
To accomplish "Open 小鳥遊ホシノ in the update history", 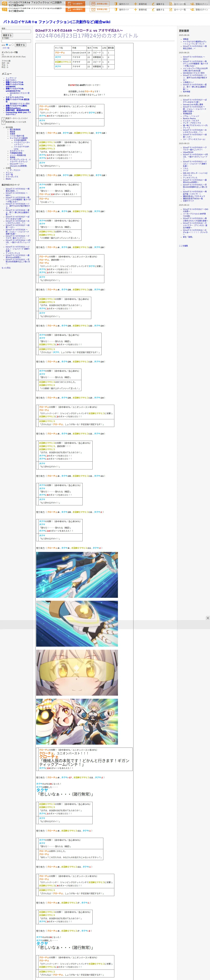I will coord(188,82).
